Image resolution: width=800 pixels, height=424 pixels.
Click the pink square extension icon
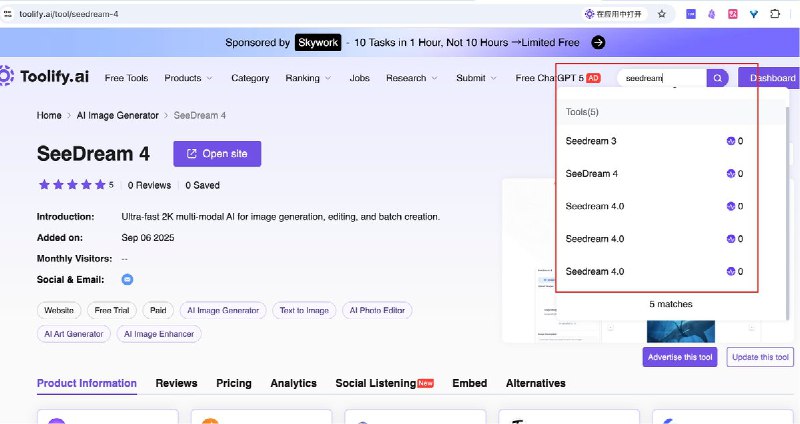coord(733,14)
